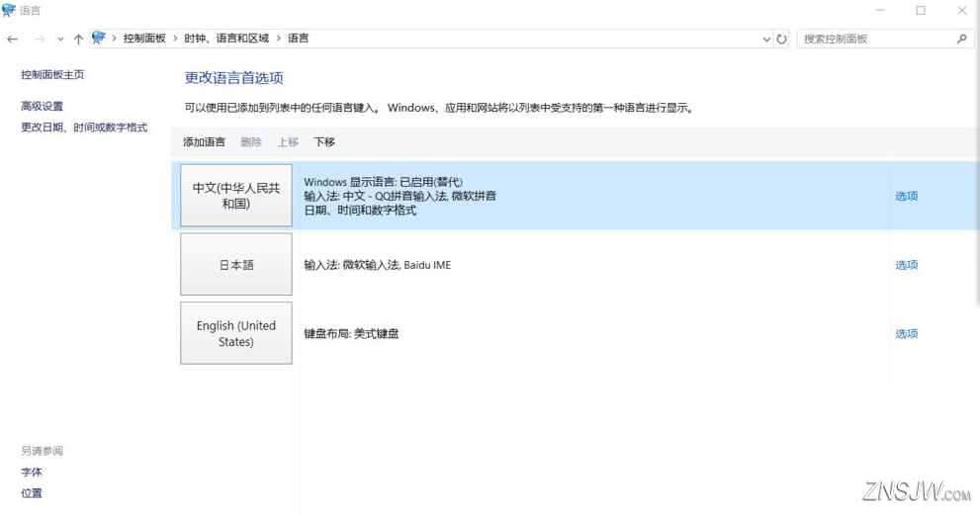Click the 更改语言首选项 heading
Image resolution: width=980 pixels, height=515 pixels.
(x=233, y=78)
